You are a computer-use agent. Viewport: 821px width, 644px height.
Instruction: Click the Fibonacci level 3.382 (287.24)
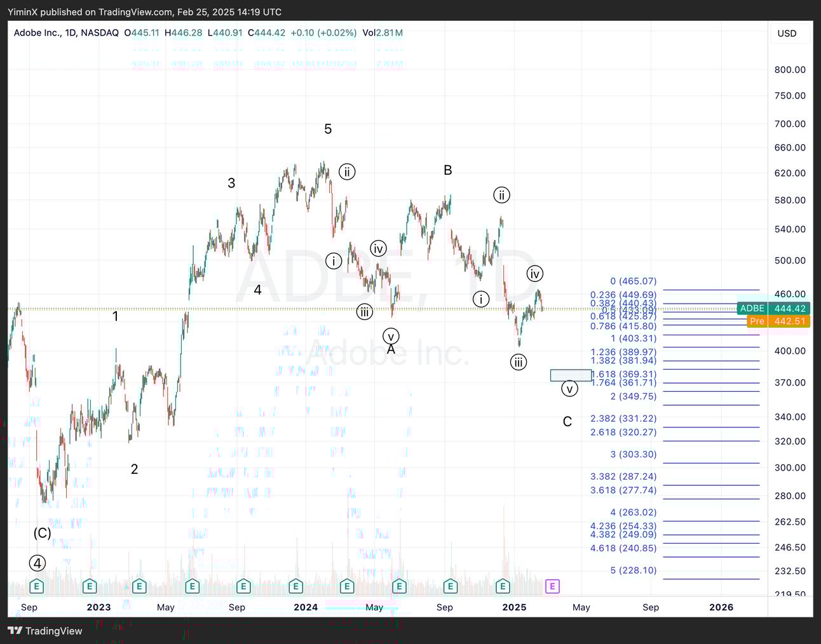623,476
